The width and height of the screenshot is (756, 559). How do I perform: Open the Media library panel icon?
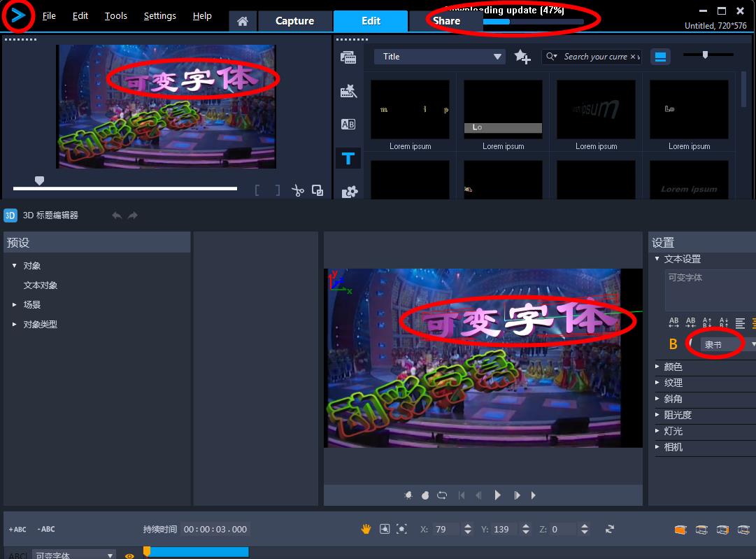pyautogui.click(x=348, y=57)
